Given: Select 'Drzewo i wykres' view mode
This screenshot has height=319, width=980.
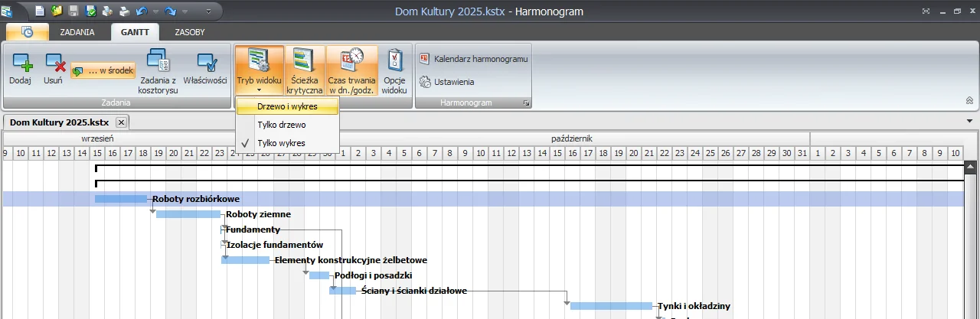Looking at the screenshot, I should 287,106.
